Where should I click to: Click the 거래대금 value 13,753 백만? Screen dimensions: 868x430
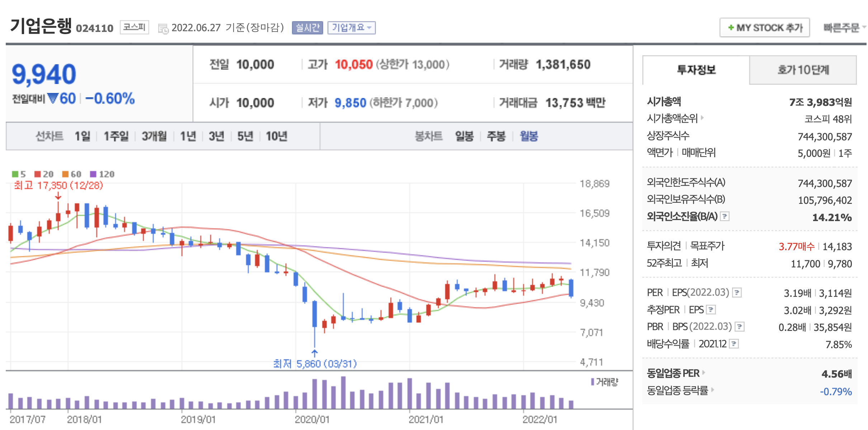point(575,103)
